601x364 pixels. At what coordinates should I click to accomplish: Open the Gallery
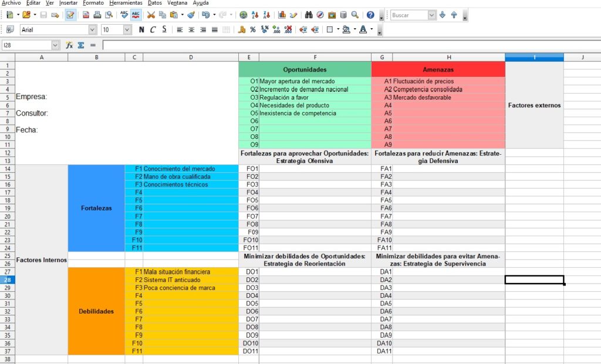click(x=332, y=15)
